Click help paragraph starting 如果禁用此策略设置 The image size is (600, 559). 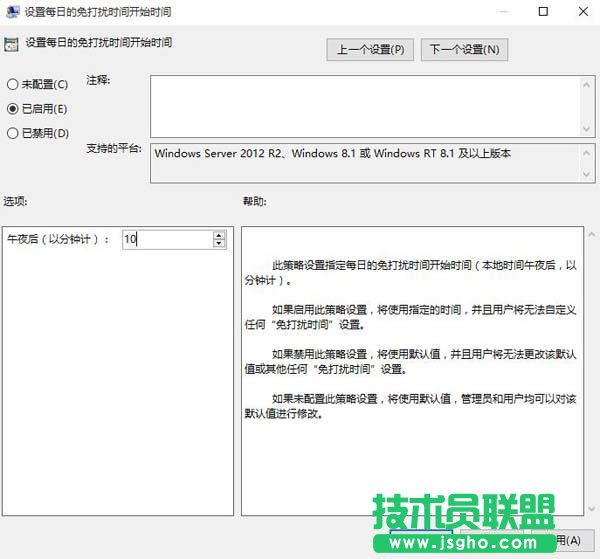tap(411, 362)
